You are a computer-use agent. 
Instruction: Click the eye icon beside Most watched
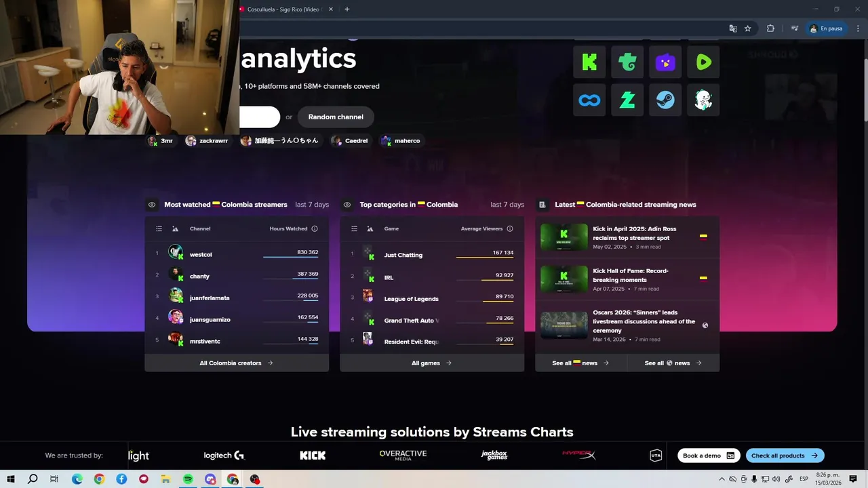[152, 205]
